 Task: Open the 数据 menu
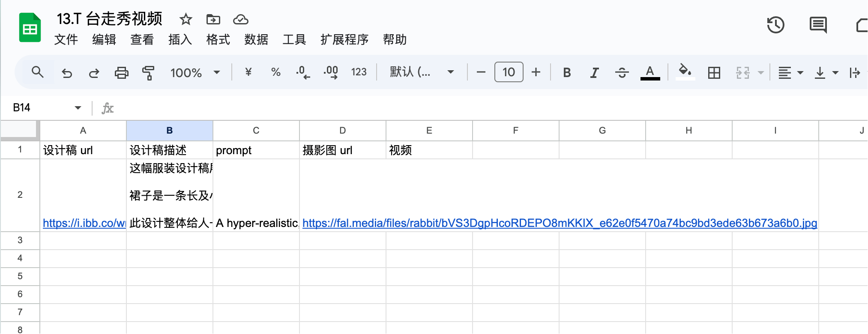click(x=256, y=39)
